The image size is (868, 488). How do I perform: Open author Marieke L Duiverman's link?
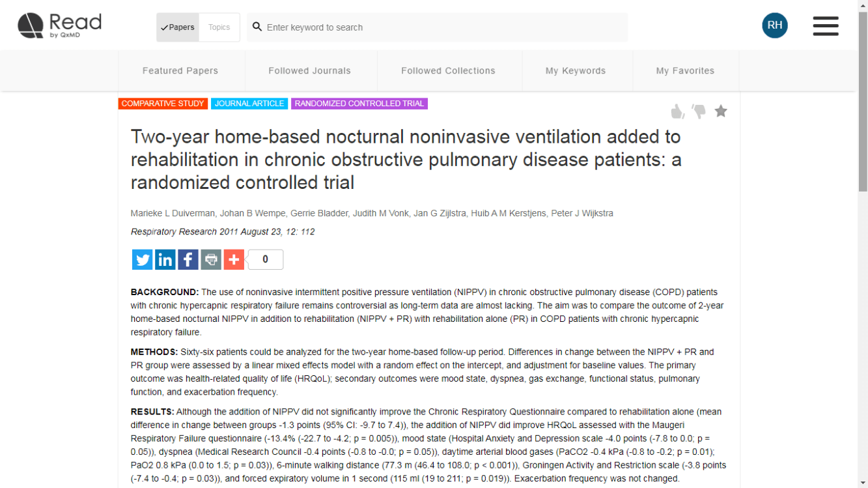(x=173, y=214)
